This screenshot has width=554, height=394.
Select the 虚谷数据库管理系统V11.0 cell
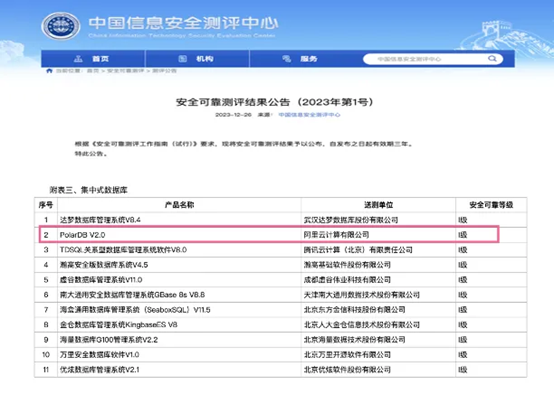(179, 280)
